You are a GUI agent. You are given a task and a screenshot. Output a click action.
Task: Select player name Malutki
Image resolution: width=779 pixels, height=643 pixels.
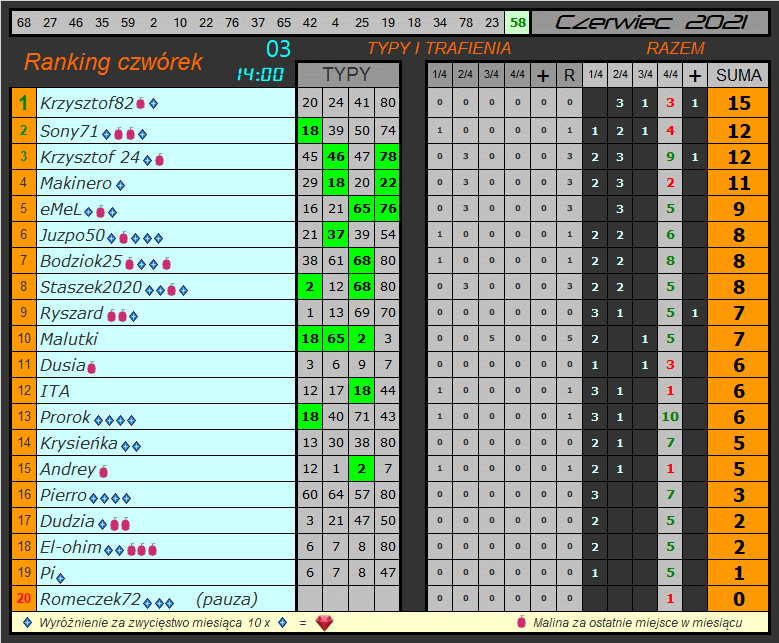[69, 339]
